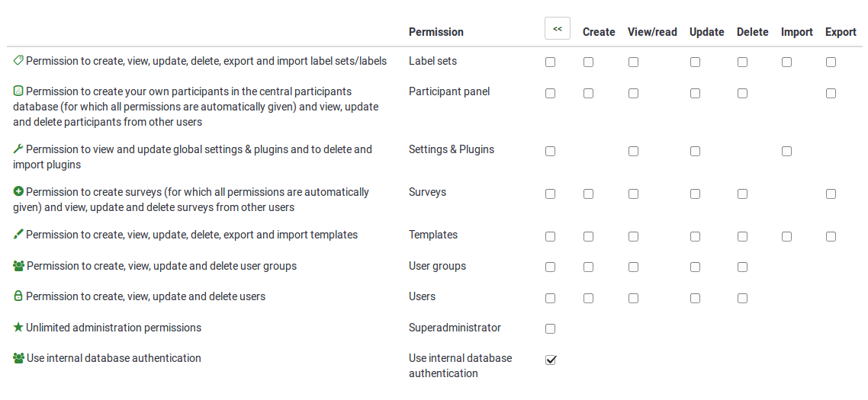Uncheck Use internal database authentication
Screen dimensions: 868x400
coord(551,360)
